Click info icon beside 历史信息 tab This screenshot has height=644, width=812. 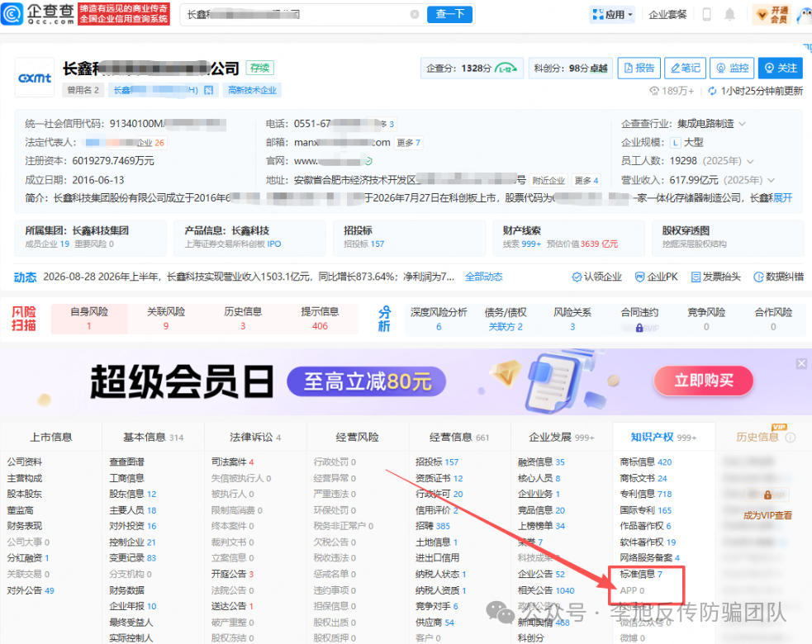(791, 438)
